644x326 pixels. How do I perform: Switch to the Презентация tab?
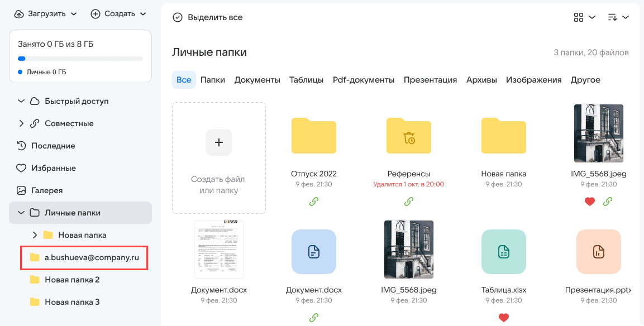(x=430, y=80)
